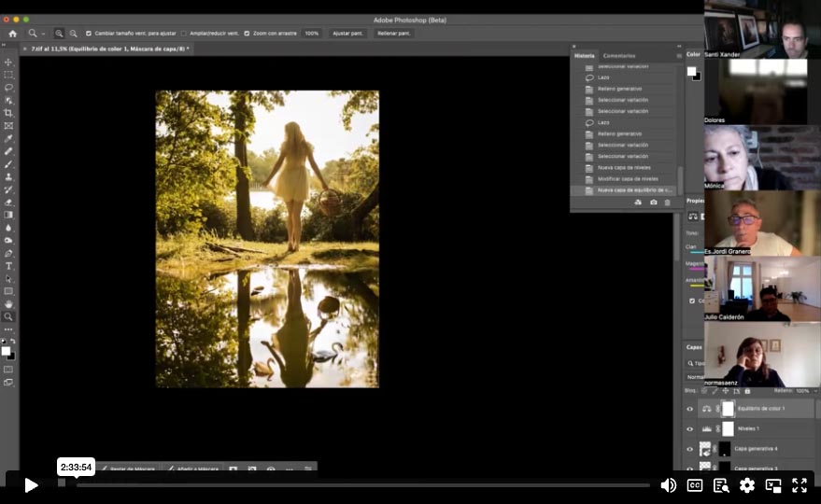Switch to the Comentarios tab
821x504 pixels.
pos(619,56)
